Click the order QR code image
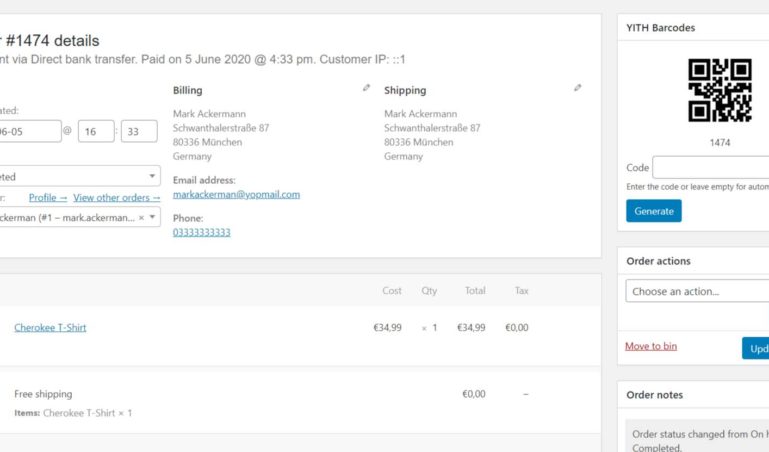769x452 pixels. tap(719, 90)
